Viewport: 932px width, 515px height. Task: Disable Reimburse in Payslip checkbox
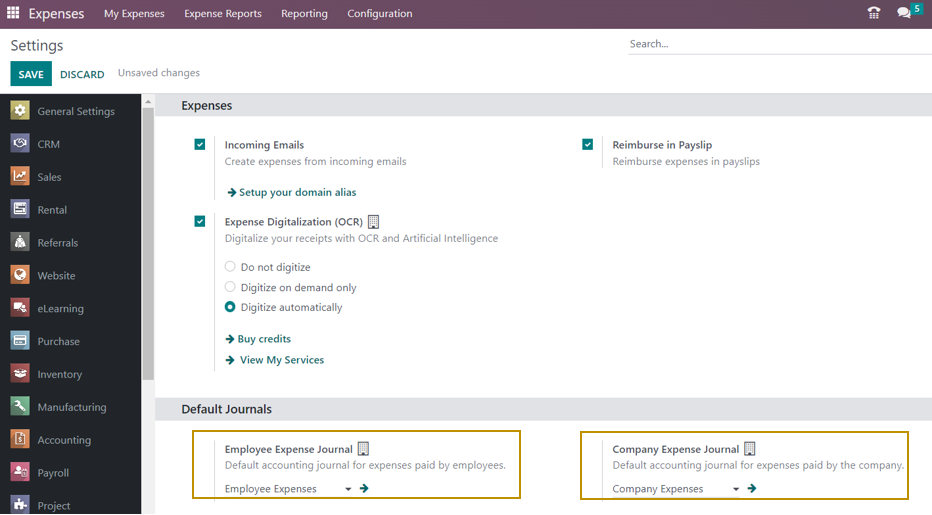(588, 145)
